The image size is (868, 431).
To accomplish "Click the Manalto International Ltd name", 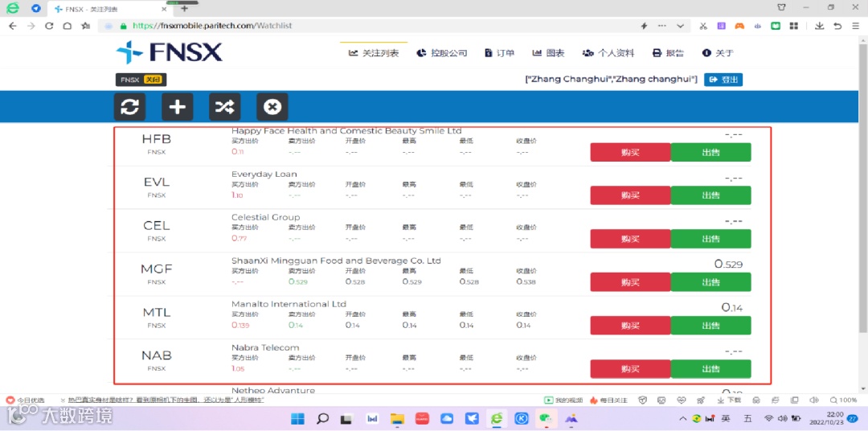I will point(289,304).
